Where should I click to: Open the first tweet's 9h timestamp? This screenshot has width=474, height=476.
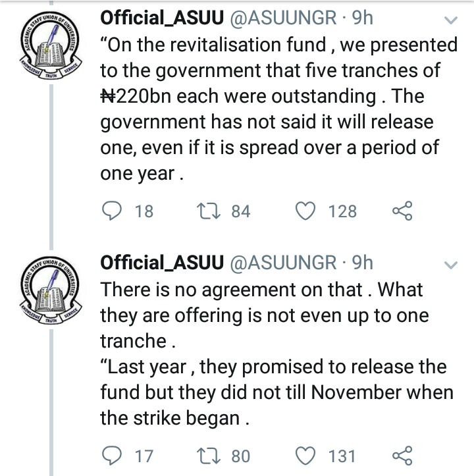pos(362,18)
